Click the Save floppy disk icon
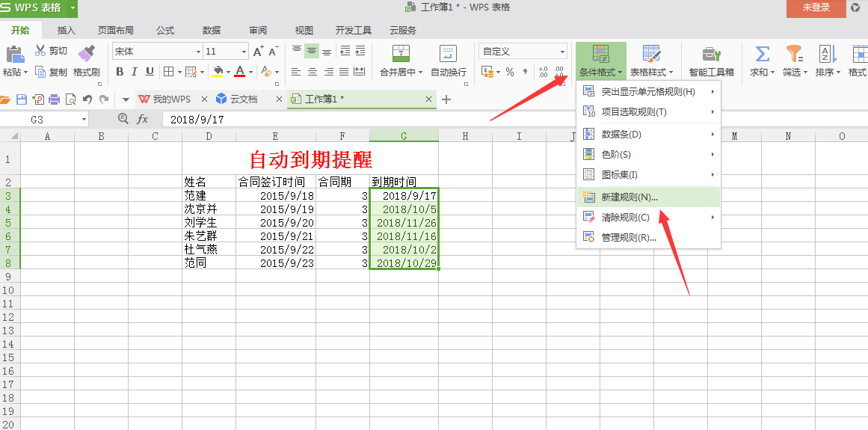 click(22, 99)
